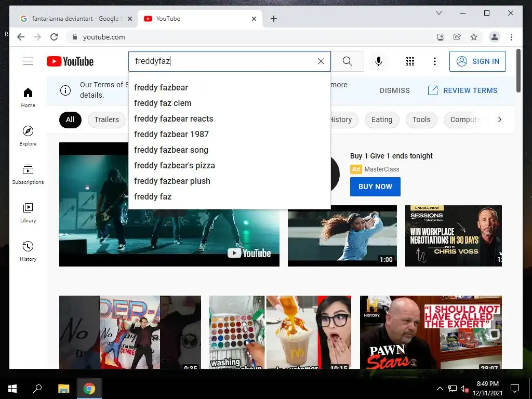The width and height of the screenshot is (532, 399).
Task: Choose suggestion 'freddy fazbear song'
Action: [x=229, y=150]
